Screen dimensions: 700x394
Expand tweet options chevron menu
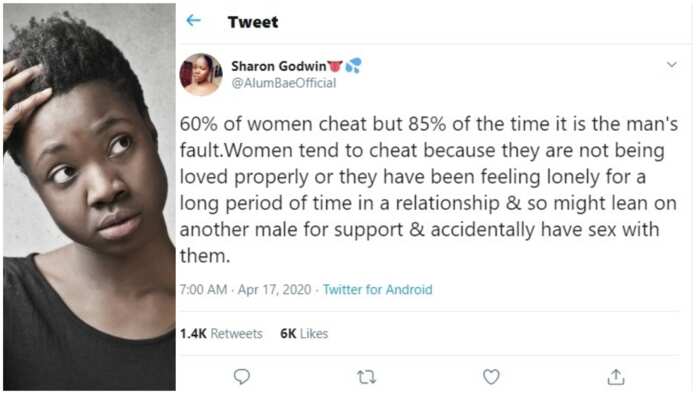pyautogui.click(x=671, y=65)
